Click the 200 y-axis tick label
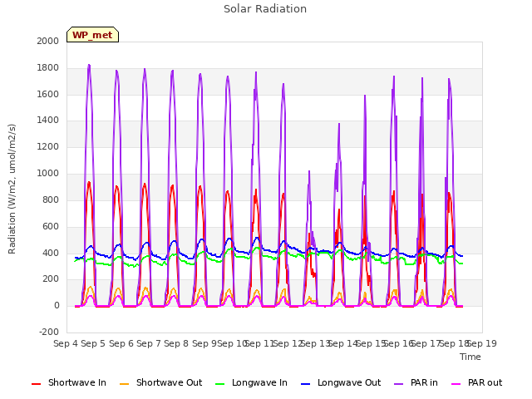This screenshot has height=399, width=532. pyautogui.click(x=51, y=279)
